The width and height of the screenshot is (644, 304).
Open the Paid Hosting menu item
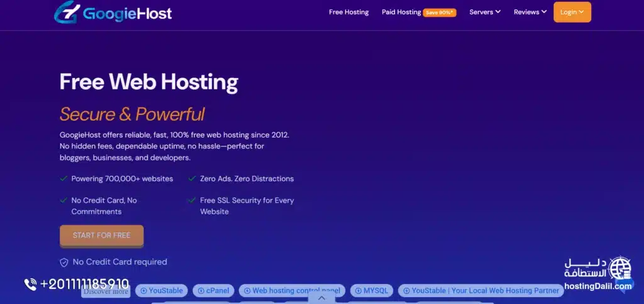coord(401,13)
